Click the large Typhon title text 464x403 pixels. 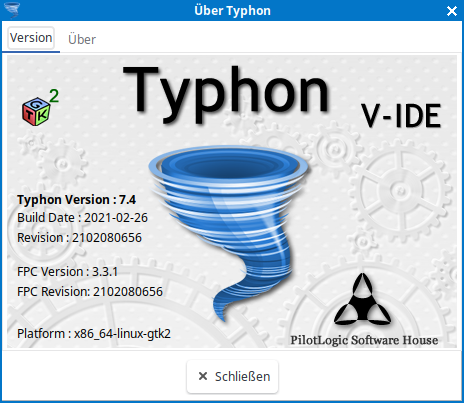click(227, 93)
